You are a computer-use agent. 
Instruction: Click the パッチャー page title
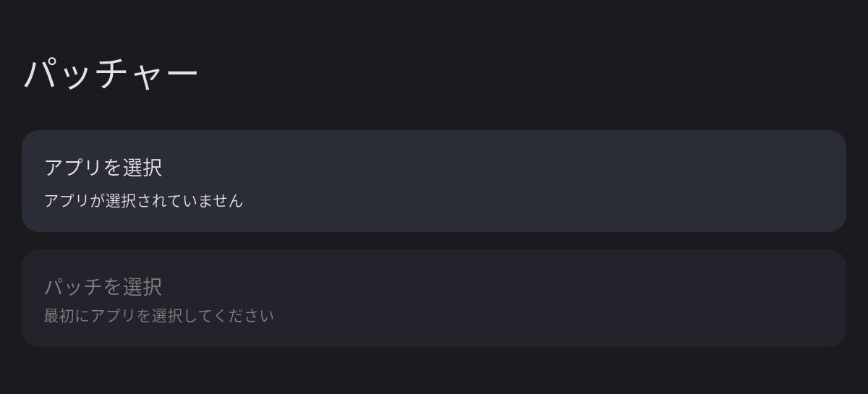click(111, 74)
